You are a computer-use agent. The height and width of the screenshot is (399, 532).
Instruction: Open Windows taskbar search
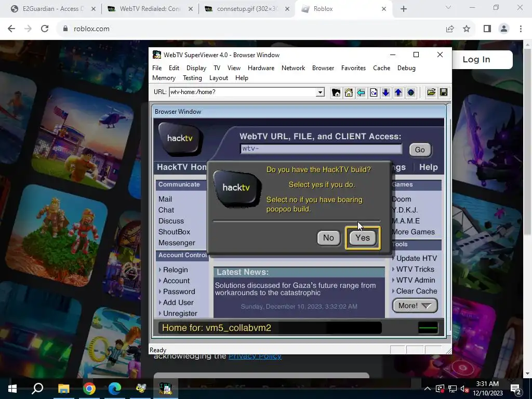click(x=37, y=388)
